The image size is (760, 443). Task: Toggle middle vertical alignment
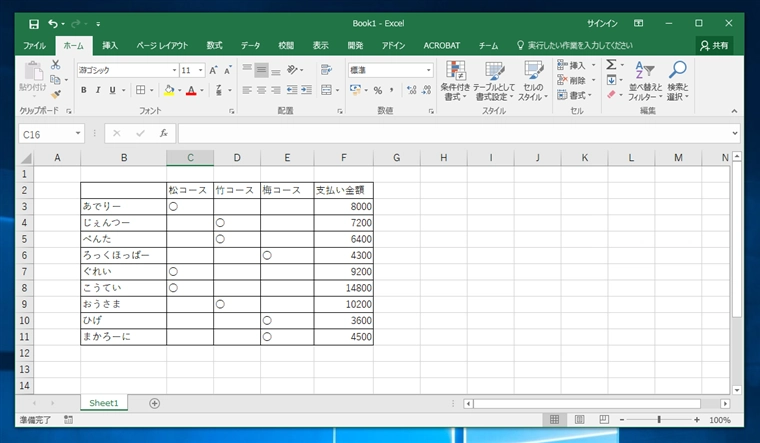pos(261,70)
